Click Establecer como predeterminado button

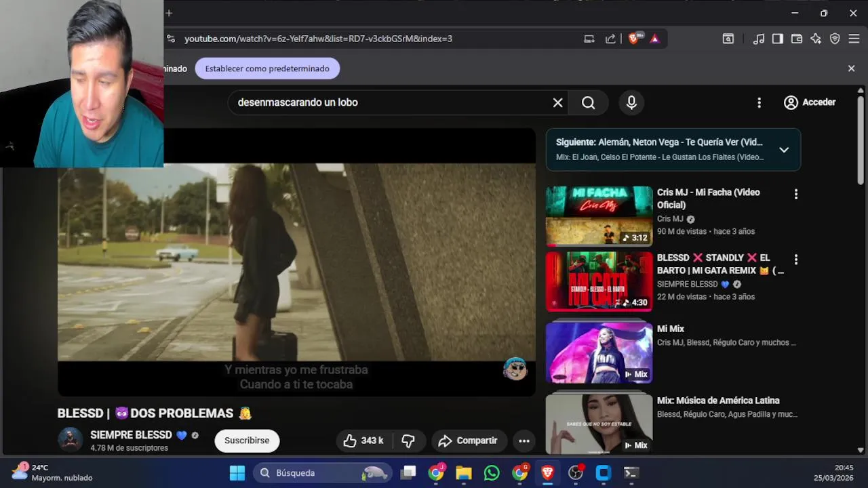pyautogui.click(x=267, y=68)
